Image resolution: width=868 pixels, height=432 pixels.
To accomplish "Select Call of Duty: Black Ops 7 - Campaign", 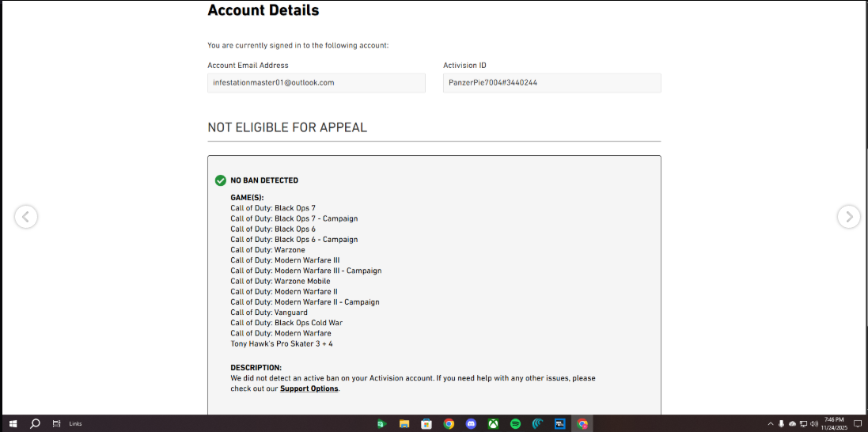I will click(294, 218).
